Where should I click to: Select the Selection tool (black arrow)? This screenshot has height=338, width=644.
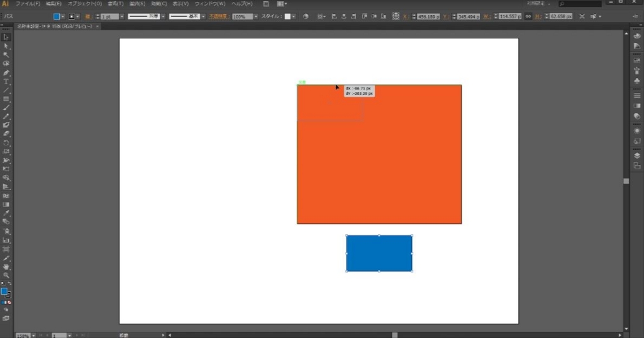[6, 37]
